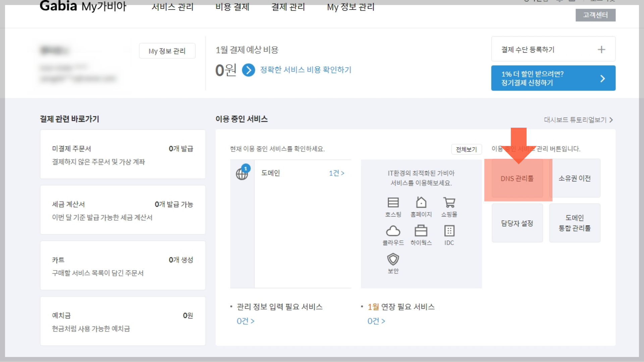The height and width of the screenshot is (362, 644).
Task: Click the Hosting service icon
Action: click(393, 203)
